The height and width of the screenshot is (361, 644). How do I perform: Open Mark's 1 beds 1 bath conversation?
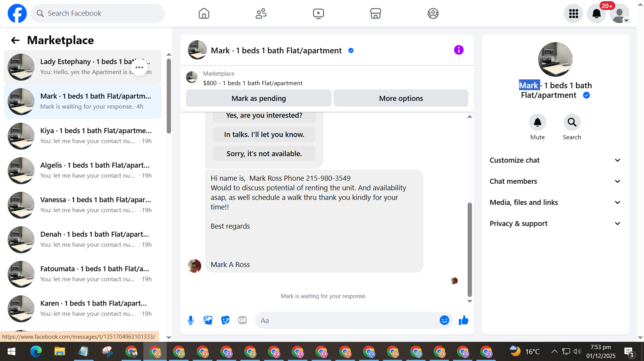(82, 102)
